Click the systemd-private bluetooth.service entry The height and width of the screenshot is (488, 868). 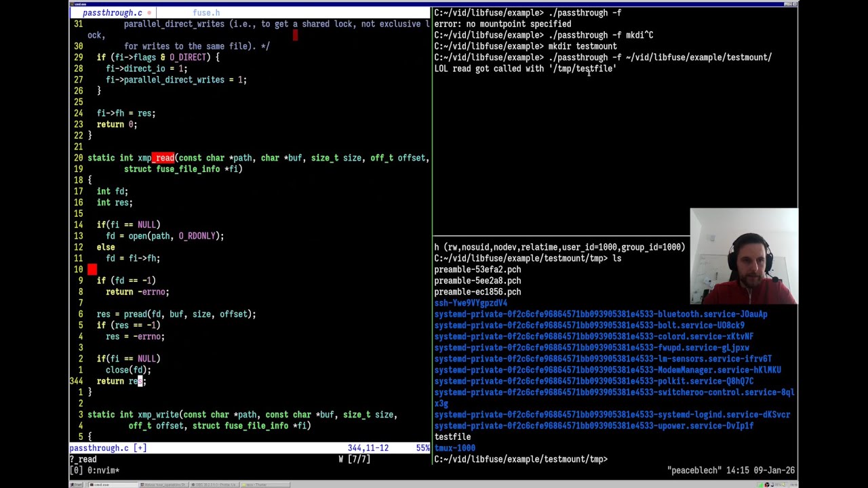click(x=601, y=314)
